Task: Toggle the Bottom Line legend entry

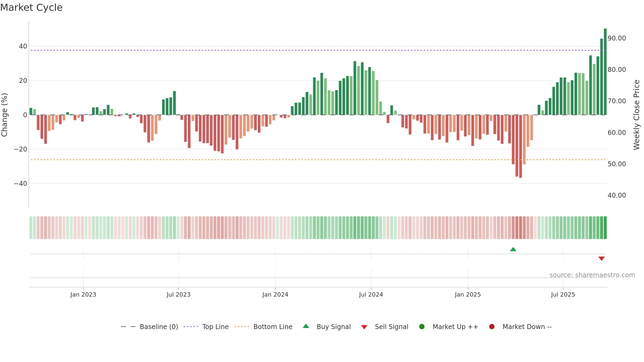Action: 263,327
